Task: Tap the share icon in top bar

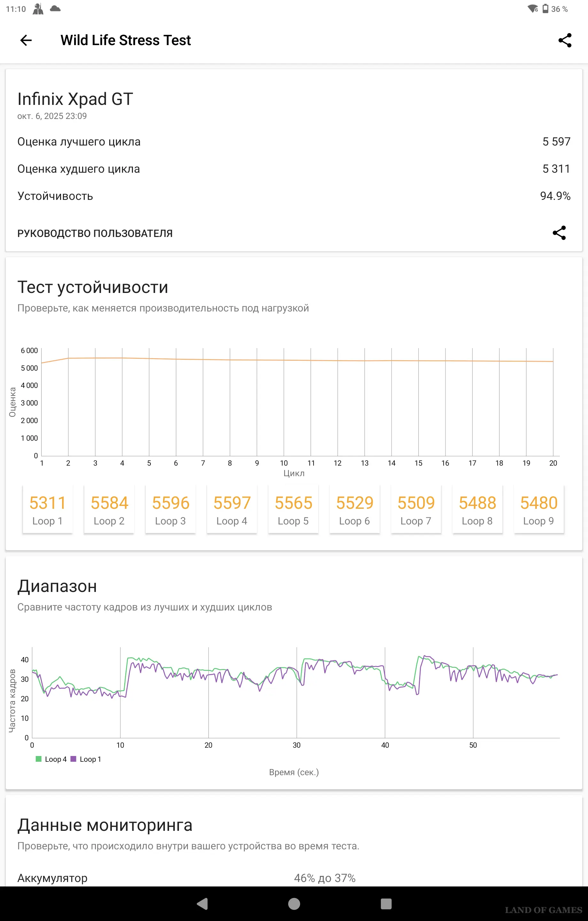Action: 565,40
